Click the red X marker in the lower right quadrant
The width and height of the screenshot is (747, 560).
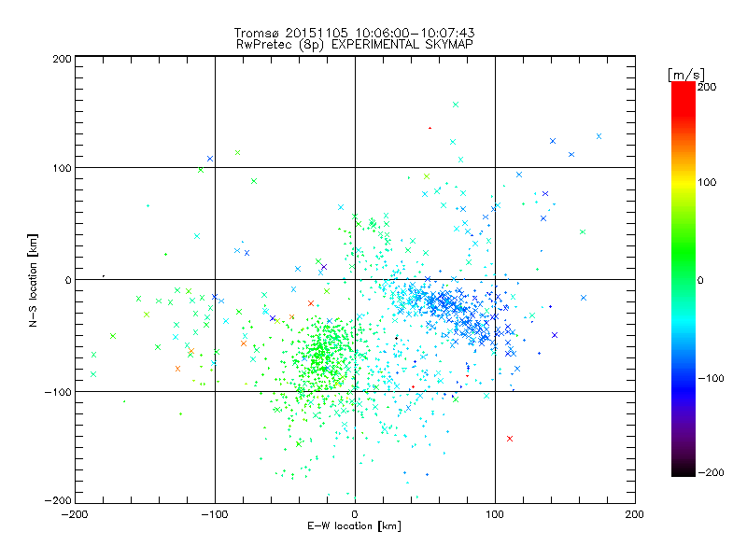pyautogui.click(x=510, y=439)
